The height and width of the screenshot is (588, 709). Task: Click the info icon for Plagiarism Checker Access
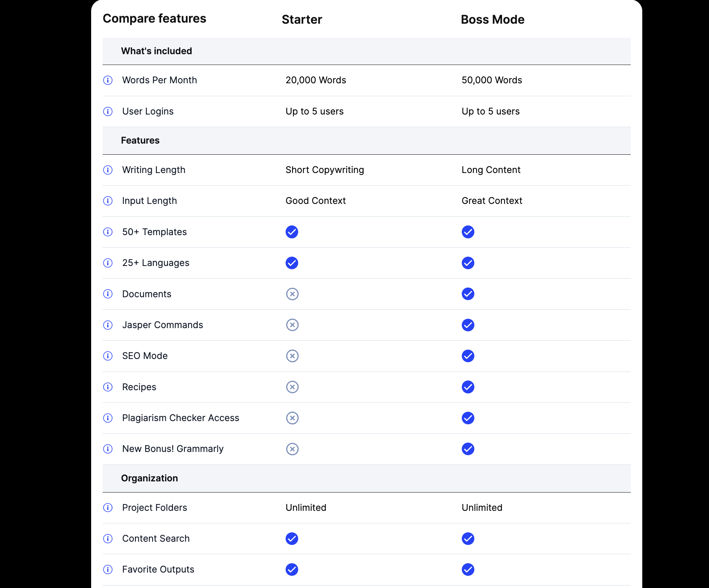108,418
